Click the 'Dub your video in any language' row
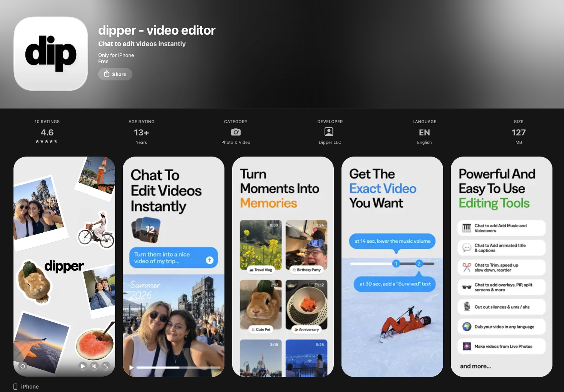Image resolution: width=564 pixels, height=392 pixels. [x=502, y=327]
